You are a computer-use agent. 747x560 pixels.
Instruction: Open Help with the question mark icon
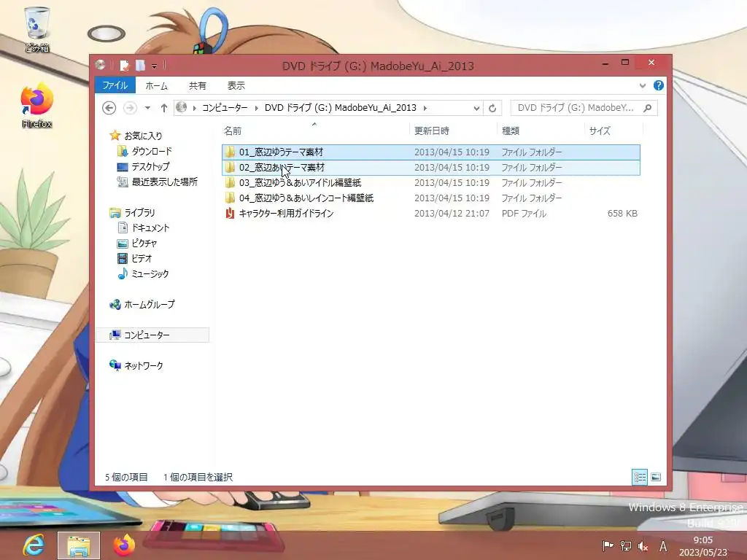pos(659,85)
